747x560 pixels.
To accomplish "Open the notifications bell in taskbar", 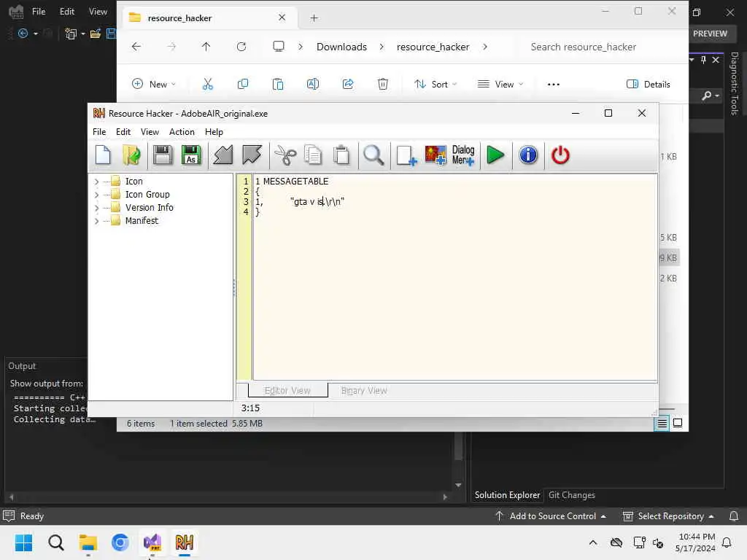I will point(727,542).
